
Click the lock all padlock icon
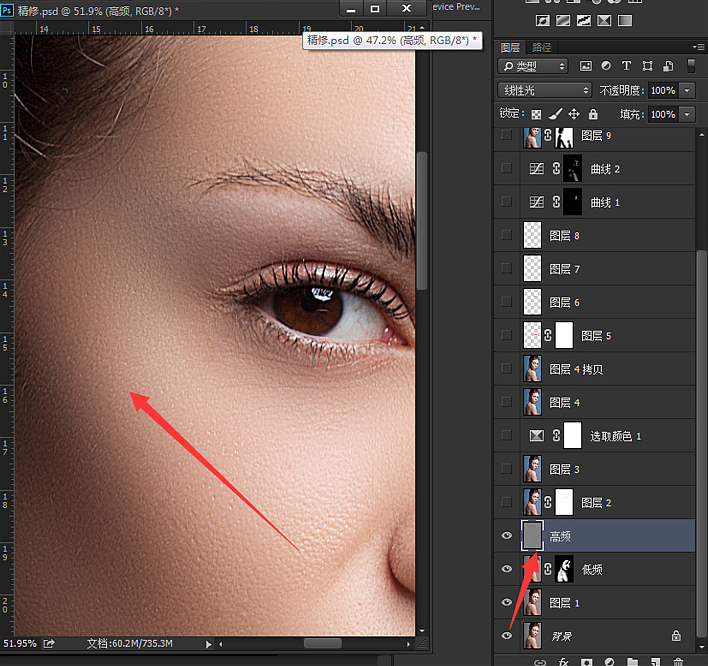coord(593,114)
